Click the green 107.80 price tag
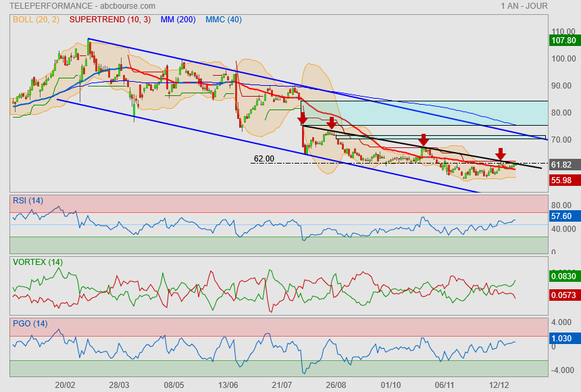This screenshot has width=581, height=392. (563, 41)
